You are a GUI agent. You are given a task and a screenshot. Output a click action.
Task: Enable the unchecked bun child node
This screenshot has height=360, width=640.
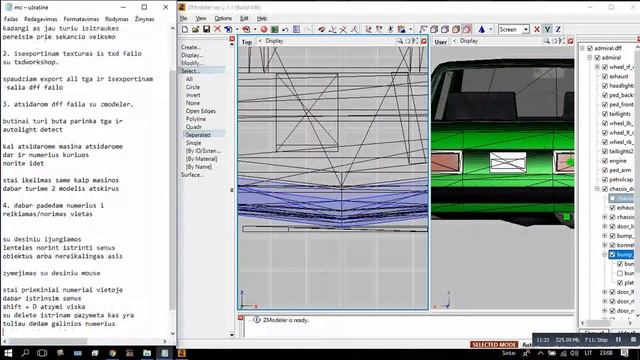[620, 273]
